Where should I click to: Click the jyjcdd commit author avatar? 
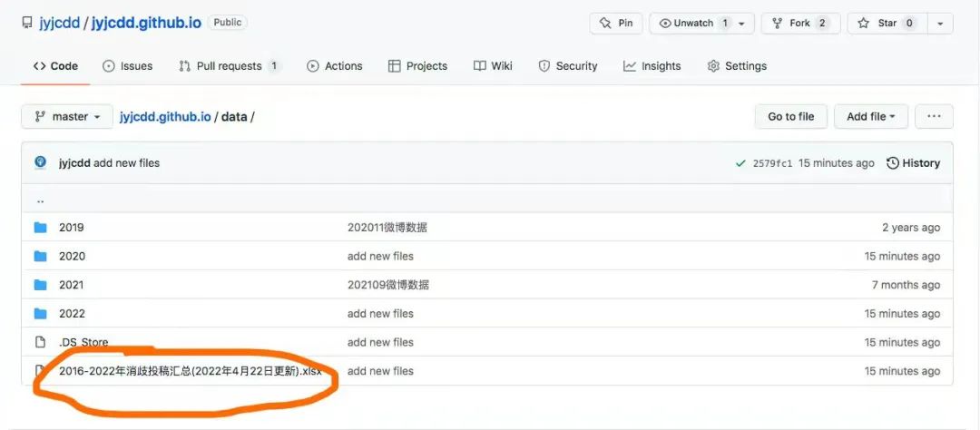[x=41, y=162]
